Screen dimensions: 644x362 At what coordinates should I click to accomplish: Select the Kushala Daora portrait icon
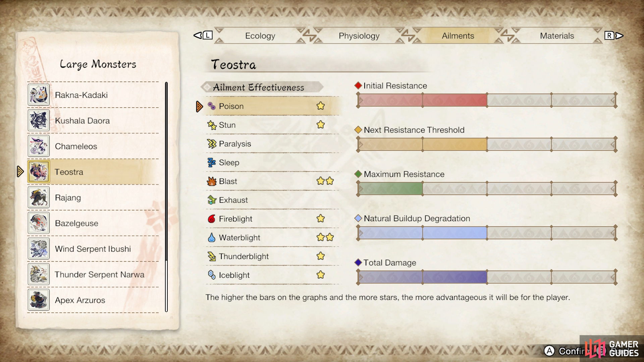click(39, 120)
